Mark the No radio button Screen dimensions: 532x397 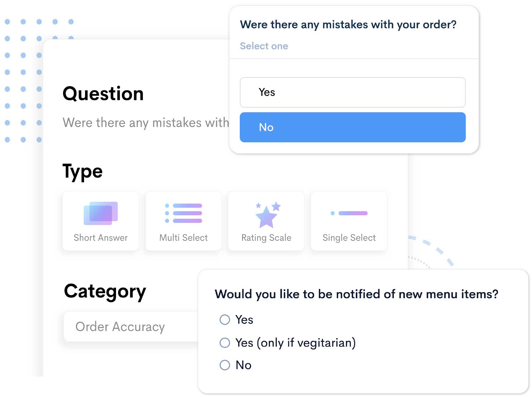pyautogui.click(x=225, y=365)
